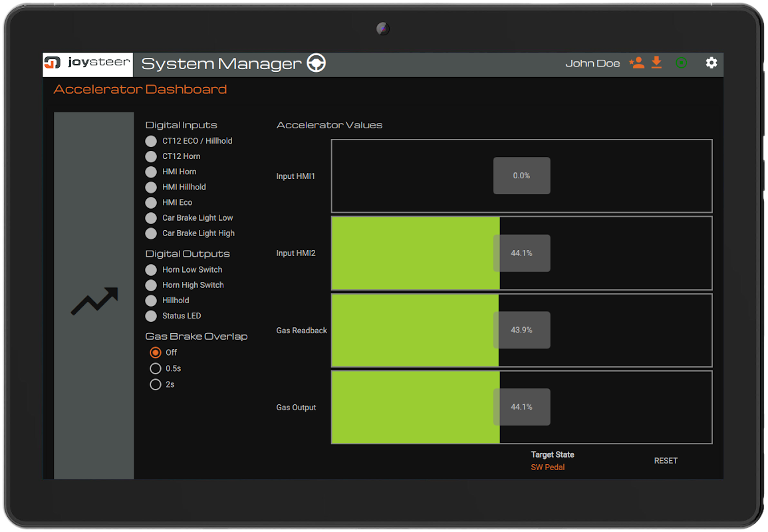Click the steering wheel icon
Screen dimensions: 768x532
(317, 64)
